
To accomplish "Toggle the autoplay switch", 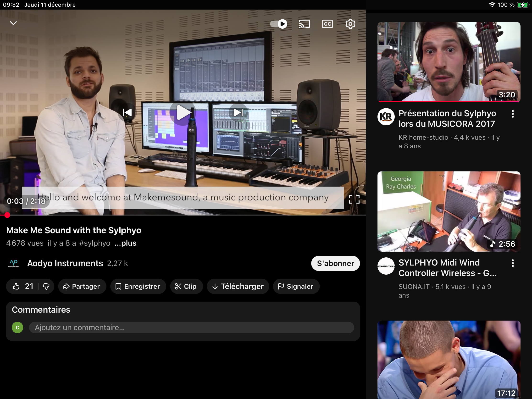I will (x=279, y=24).
